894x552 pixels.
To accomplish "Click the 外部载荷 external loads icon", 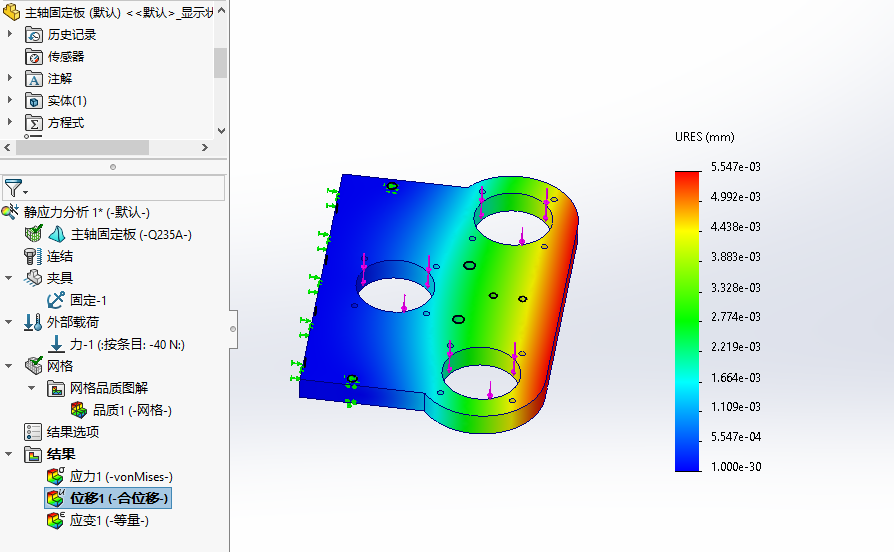I will 33,322.
